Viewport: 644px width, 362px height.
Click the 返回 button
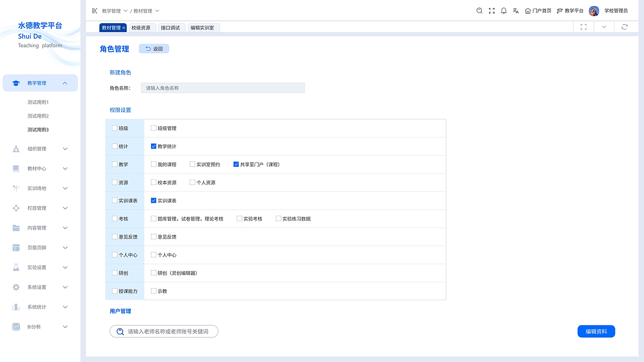pos(154,49)
